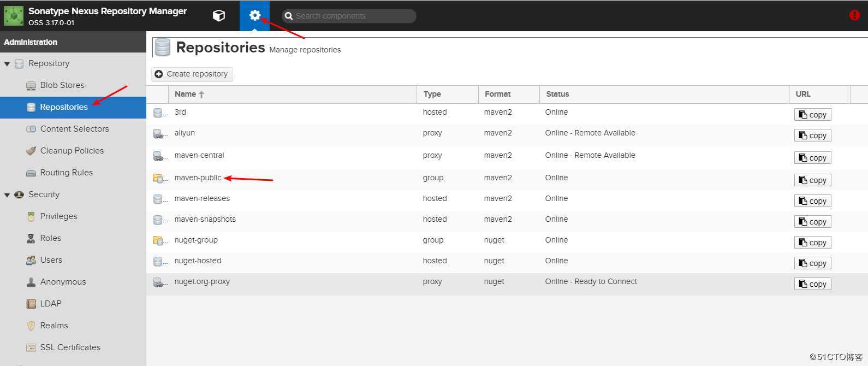This screenshot has height=366, width=868.
Task: Copy URL for maven-releases repository
Action: [x=812, y=201]
